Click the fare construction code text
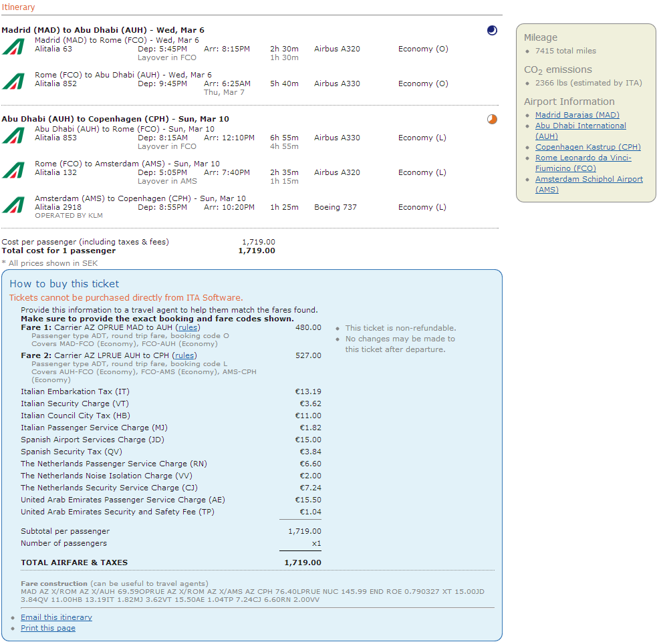 coord(252,595)
